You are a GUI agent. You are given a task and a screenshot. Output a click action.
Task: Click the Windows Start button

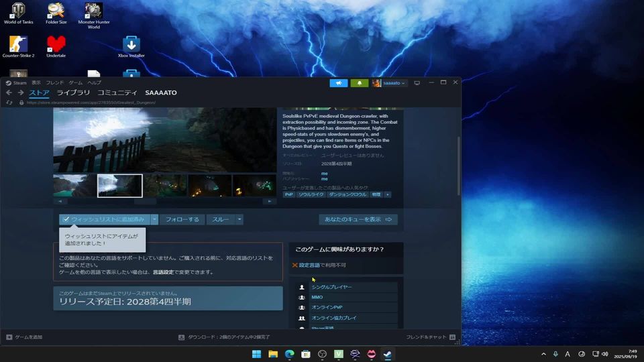coord(257,354)
